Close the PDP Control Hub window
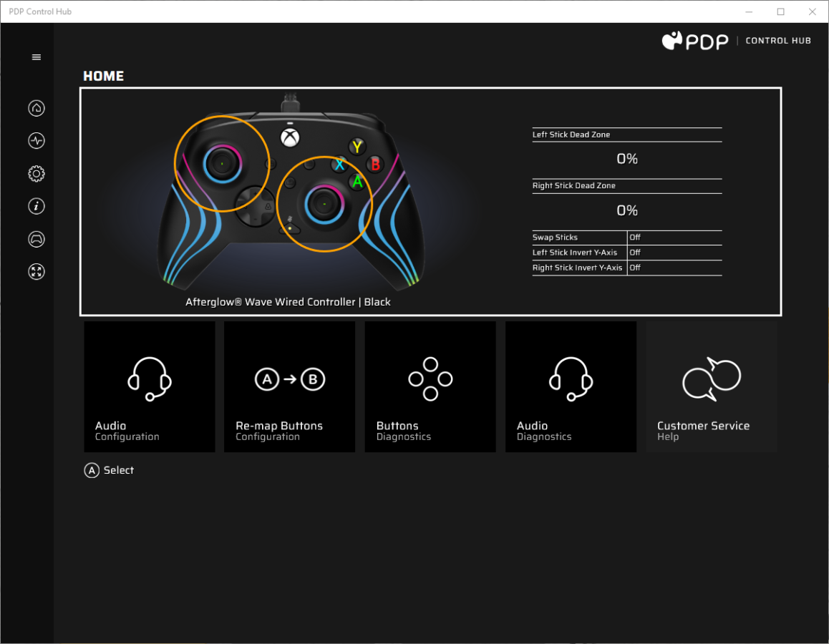This screenshot has width=829, height=644. [x=812, y=11]
